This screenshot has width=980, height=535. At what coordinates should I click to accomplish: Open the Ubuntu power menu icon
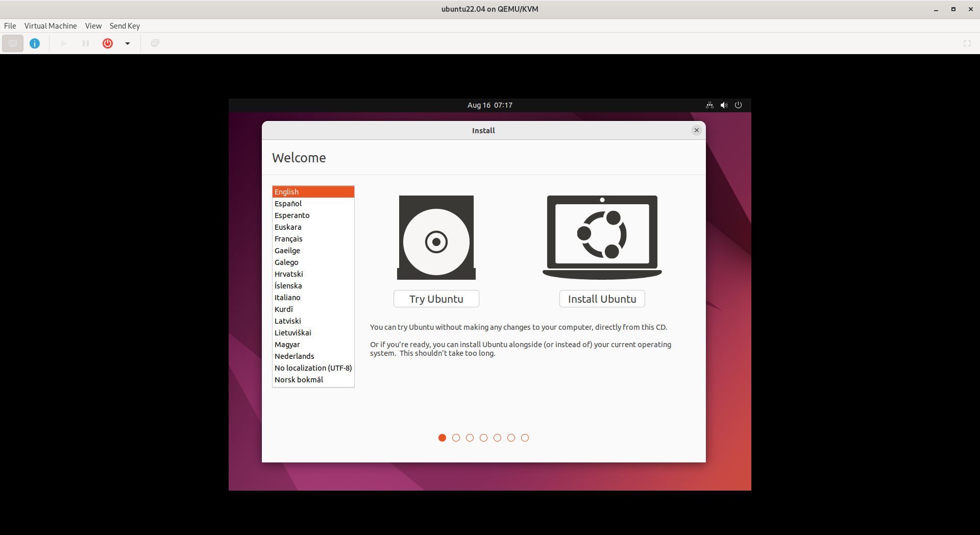[x=738, y=105]
